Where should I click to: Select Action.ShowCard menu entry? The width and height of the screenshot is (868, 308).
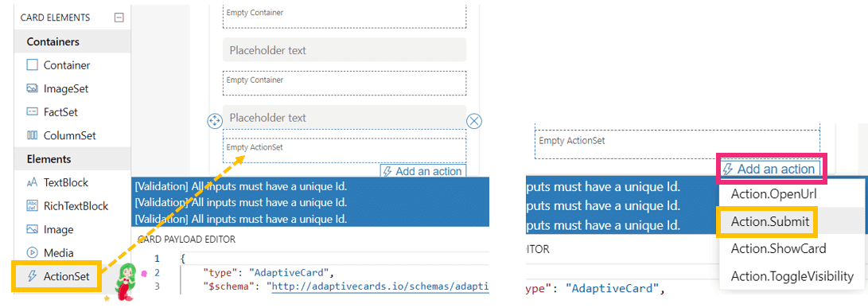(x=778, y=248)
